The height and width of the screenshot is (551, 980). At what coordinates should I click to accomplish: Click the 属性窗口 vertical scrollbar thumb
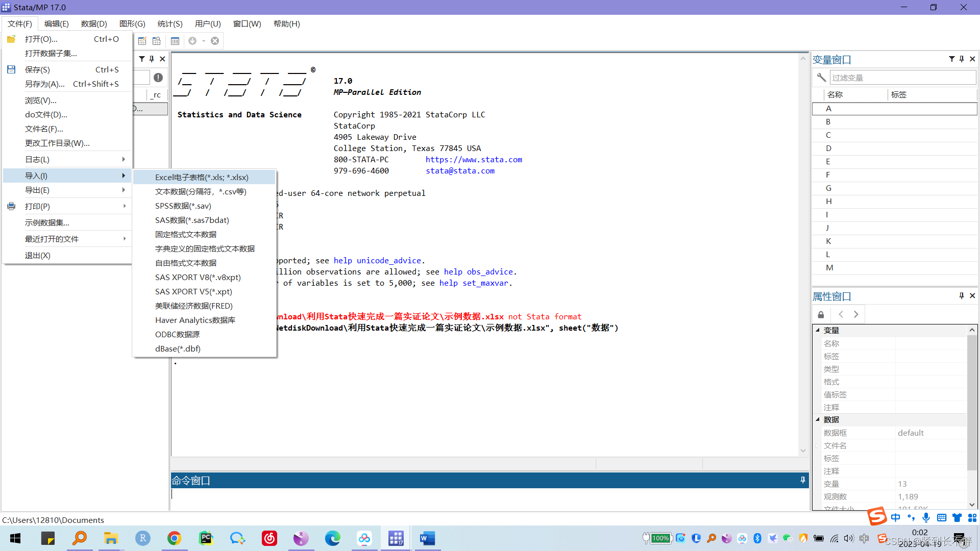pyautogui.click(x=972, y=402)
